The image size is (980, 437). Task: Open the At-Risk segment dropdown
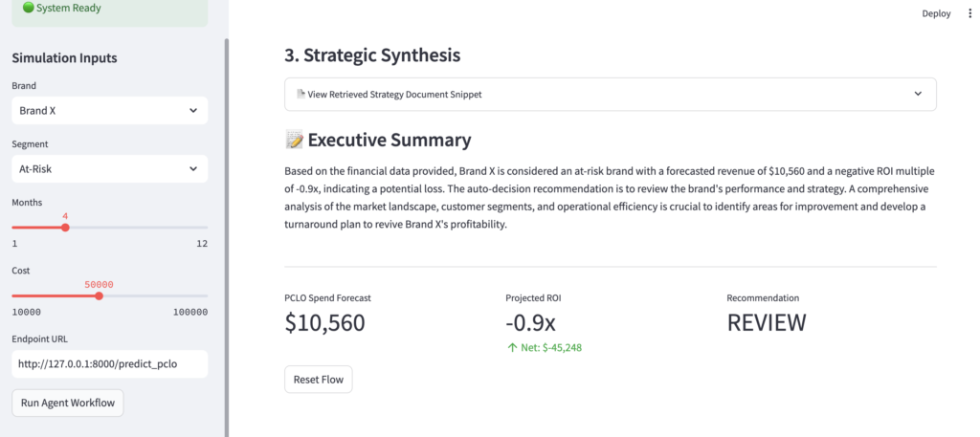pos(110,169)
